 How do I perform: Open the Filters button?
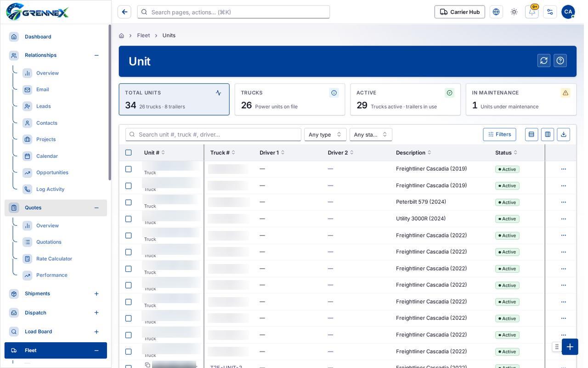click(x=499, y=134)
